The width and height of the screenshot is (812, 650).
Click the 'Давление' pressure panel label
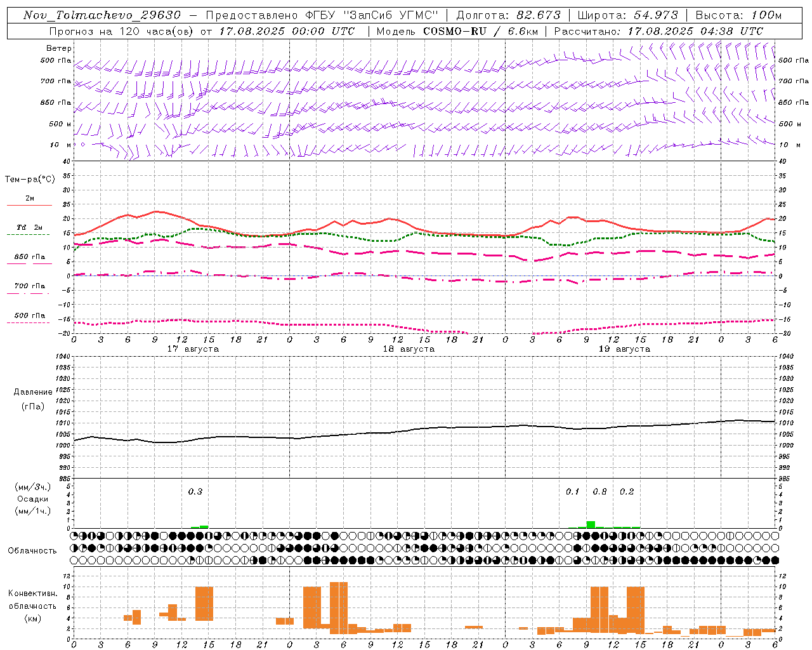[x=33, y=392]
